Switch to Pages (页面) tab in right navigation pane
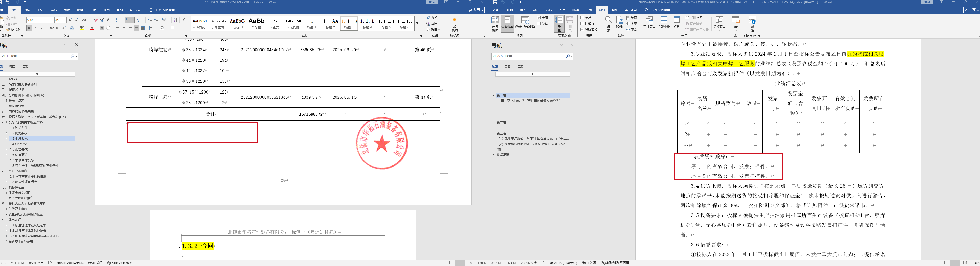The height and width of the screenshot is (266, 980). [507, 66]
